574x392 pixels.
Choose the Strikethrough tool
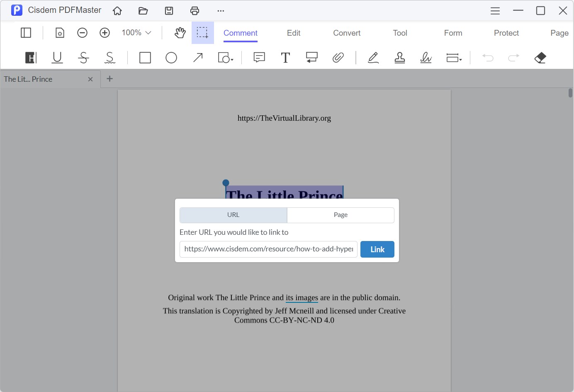(83, 58)
